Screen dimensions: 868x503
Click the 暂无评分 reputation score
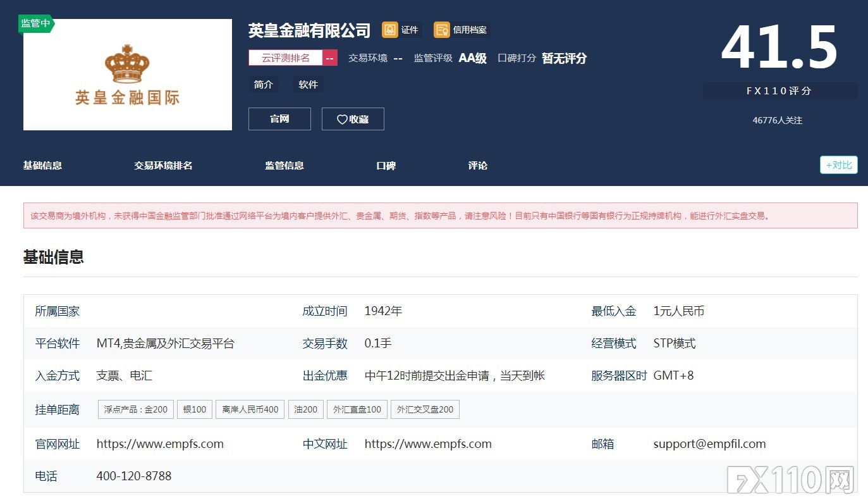565,58
